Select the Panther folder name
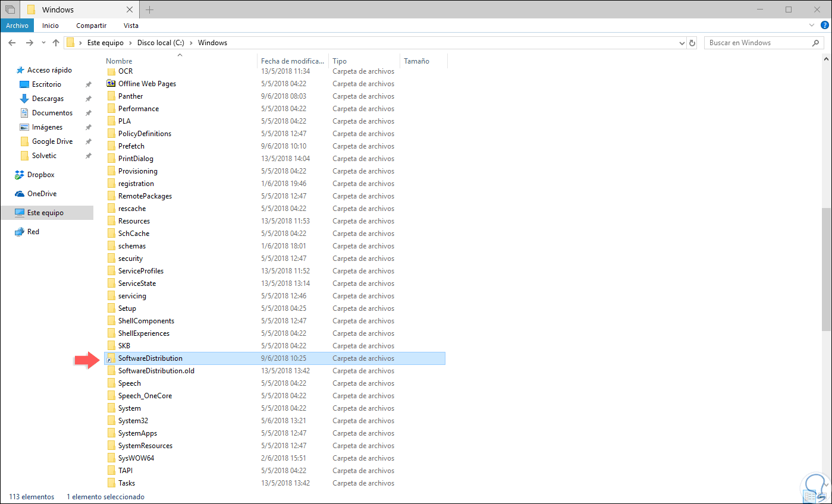832x504 pixels. (x=131, y=96)
